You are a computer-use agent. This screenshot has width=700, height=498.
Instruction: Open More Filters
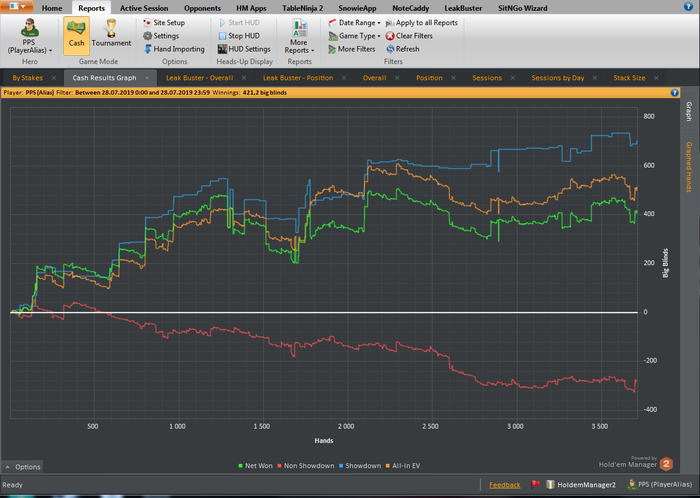352,49
